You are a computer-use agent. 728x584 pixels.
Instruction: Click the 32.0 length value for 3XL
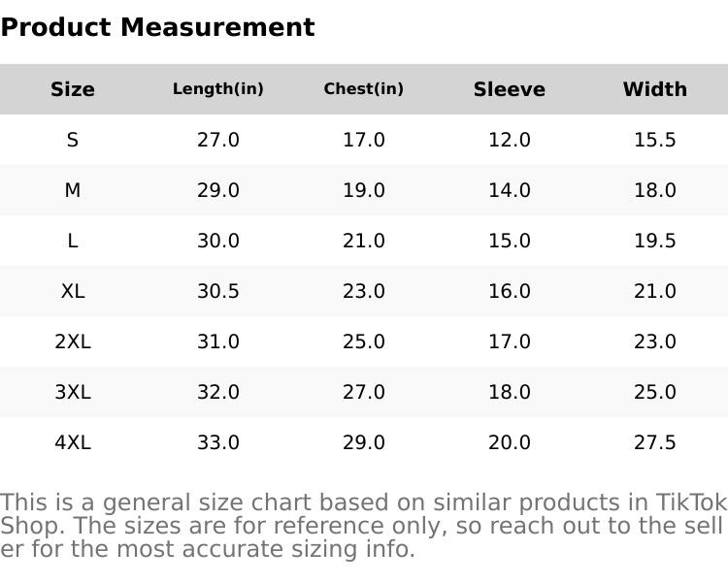(218, 392)
